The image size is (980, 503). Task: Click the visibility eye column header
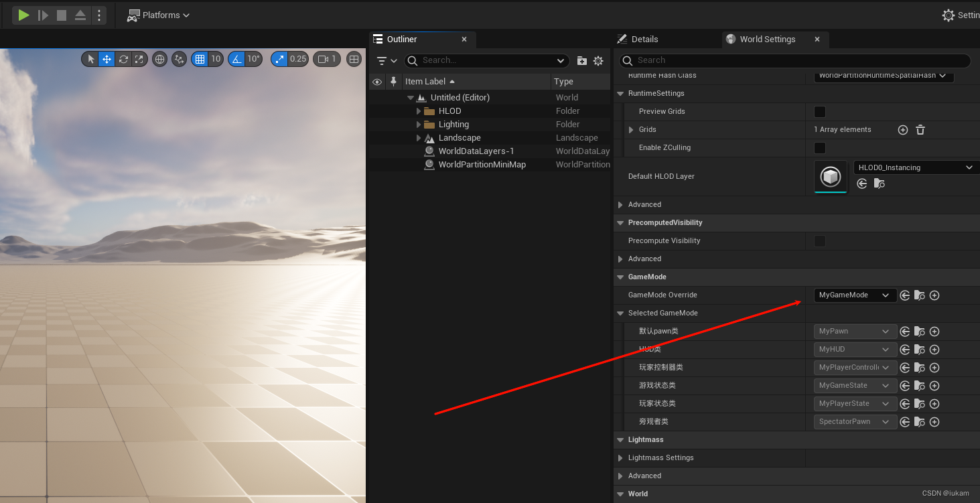tap(377, 82)
